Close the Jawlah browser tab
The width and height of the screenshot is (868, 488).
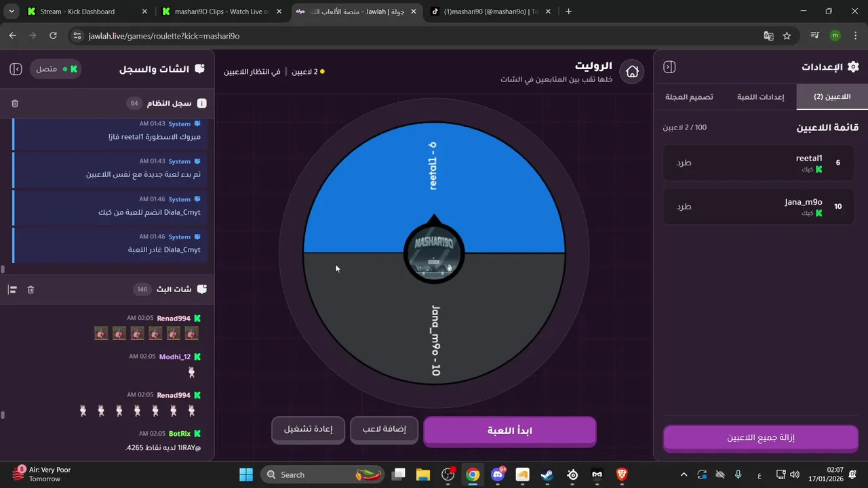[x=413, y=12]
